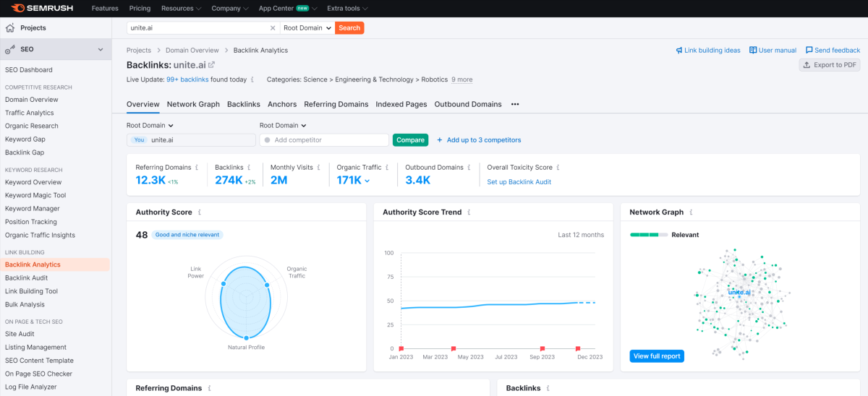Expand the Resources menu

point(182,8)
